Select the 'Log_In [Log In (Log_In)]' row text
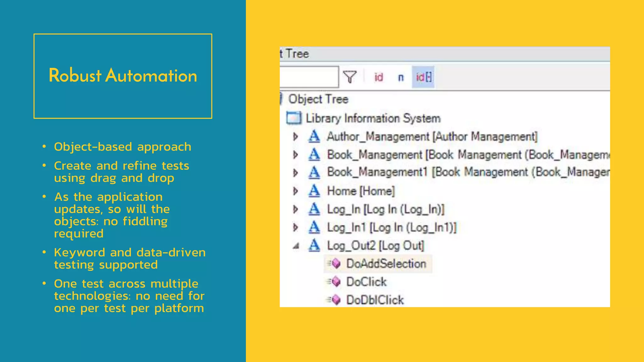This screenshot has width=644, height=362. click(x=386, y=209)
